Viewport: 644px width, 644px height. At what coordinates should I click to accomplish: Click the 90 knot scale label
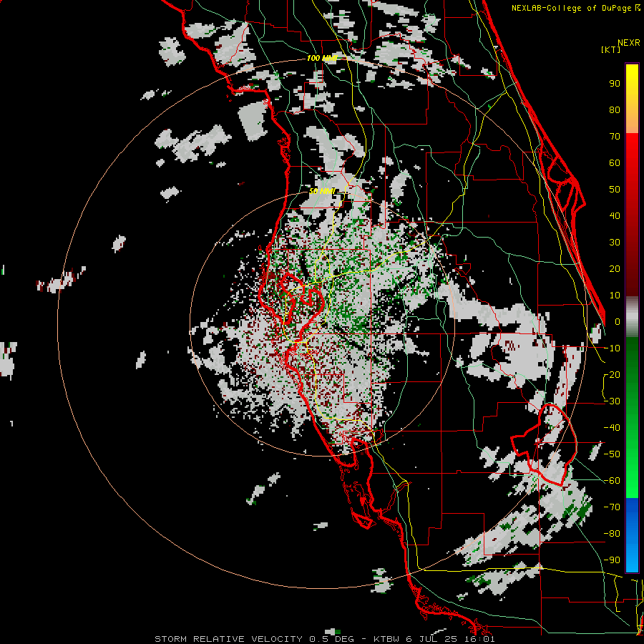(x=615, y=84)
